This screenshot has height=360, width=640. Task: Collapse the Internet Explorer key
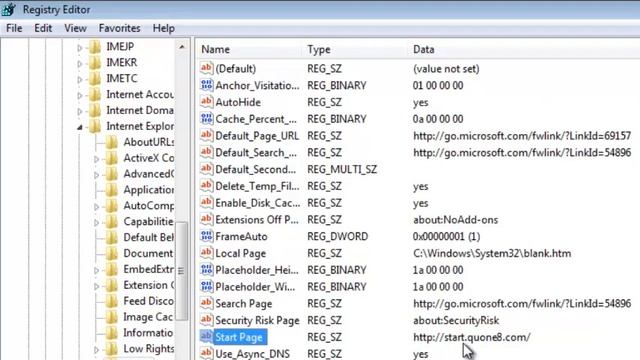(x=80, y=128)
